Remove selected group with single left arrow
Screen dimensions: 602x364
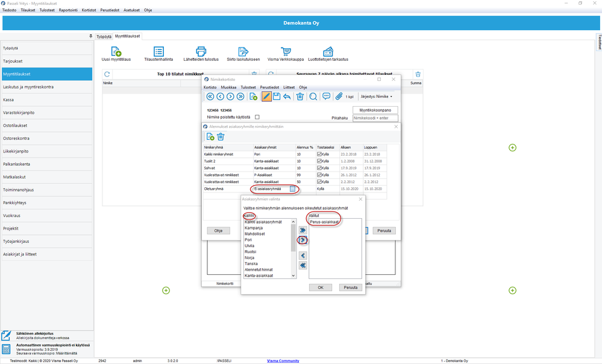(x=303, y=256)
